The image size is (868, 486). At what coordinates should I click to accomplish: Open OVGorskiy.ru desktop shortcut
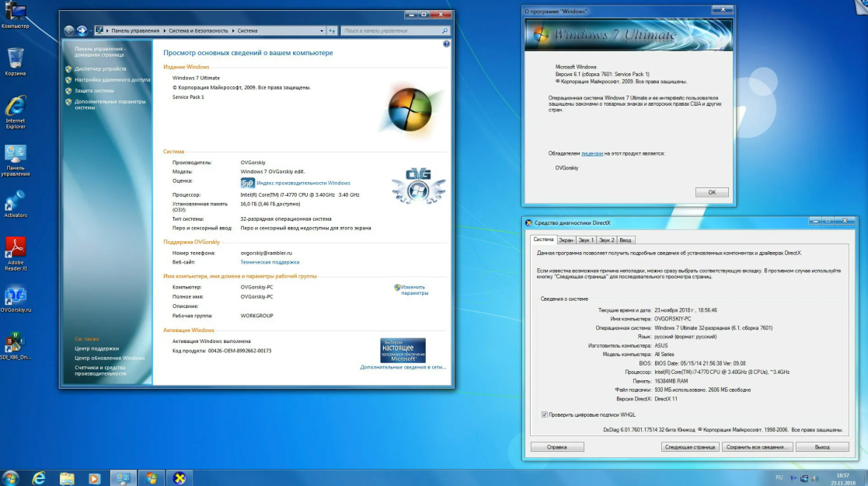coord(16,300)
